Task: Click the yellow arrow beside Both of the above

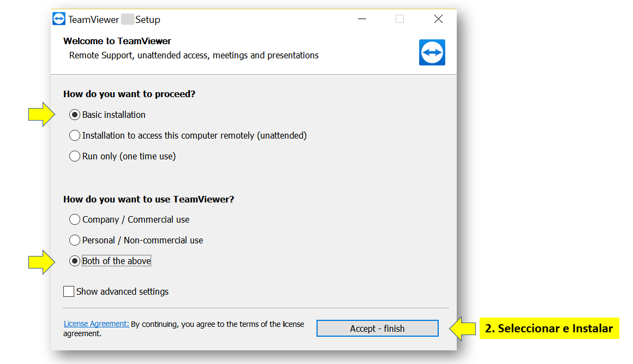Action: tap(42, 261)
